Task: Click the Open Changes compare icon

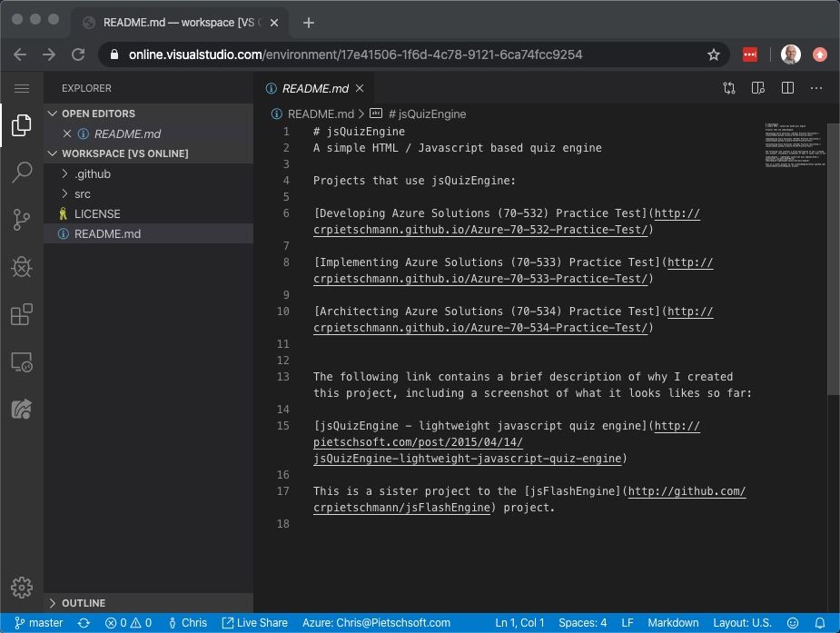Action: (728, 88)
